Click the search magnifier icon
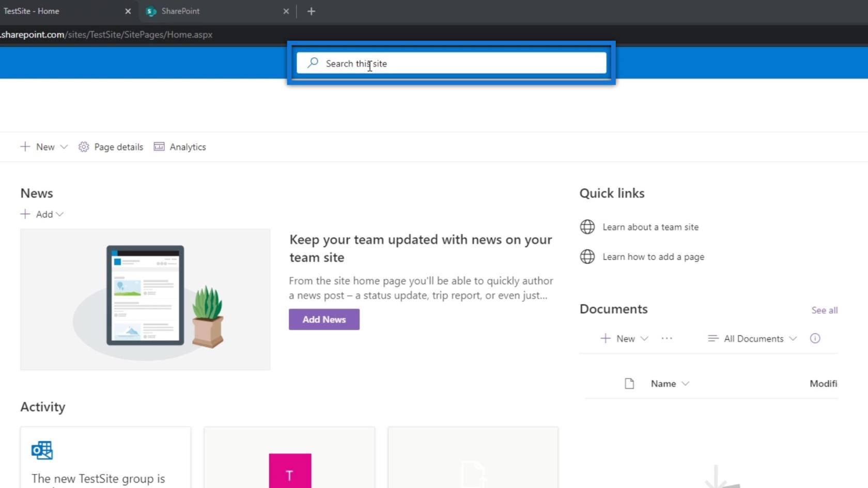This screenshot has height=488, width=868. pyautogui.click(x=313, y=63)
